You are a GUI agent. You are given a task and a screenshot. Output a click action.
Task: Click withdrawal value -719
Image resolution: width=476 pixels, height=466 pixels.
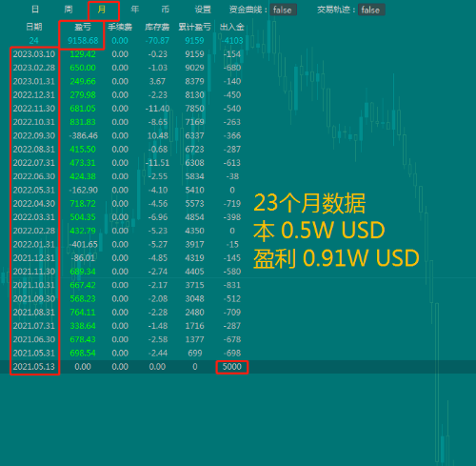(232, 204)
